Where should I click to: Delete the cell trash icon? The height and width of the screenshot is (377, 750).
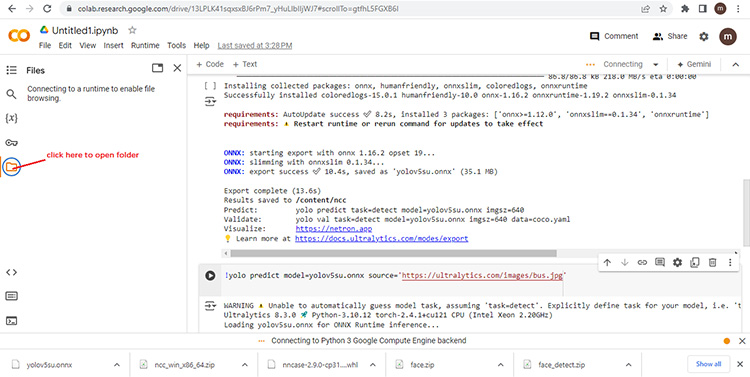coord(712,262)
